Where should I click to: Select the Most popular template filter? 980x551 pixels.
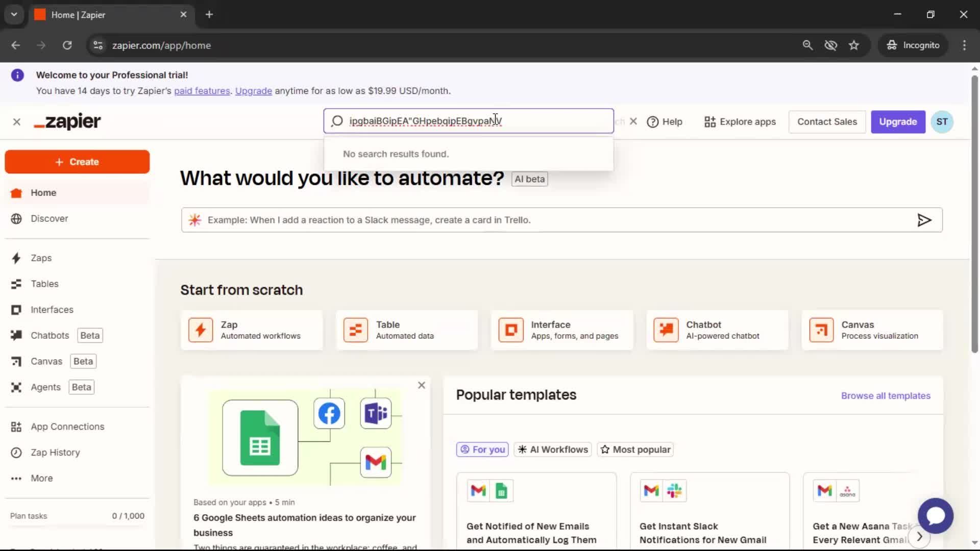635,449
